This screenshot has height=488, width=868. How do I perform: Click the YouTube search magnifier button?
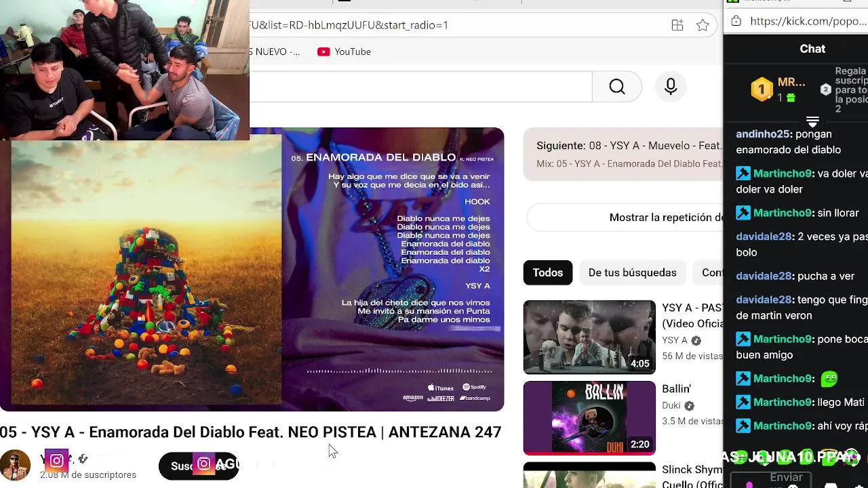[616, 87]
